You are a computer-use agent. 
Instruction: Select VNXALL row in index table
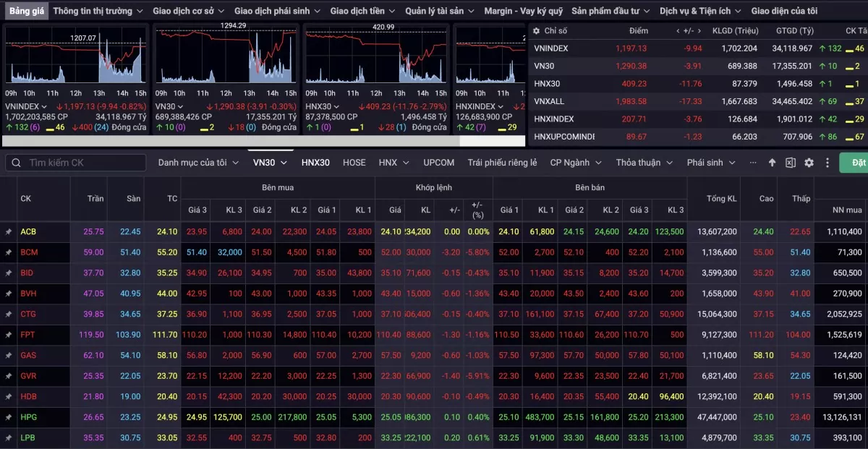click(699, 101)
